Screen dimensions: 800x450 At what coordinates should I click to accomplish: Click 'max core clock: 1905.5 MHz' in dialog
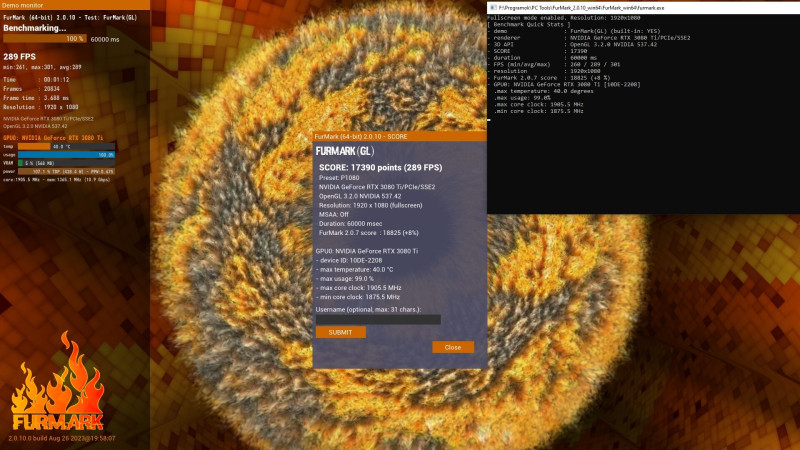359,288
